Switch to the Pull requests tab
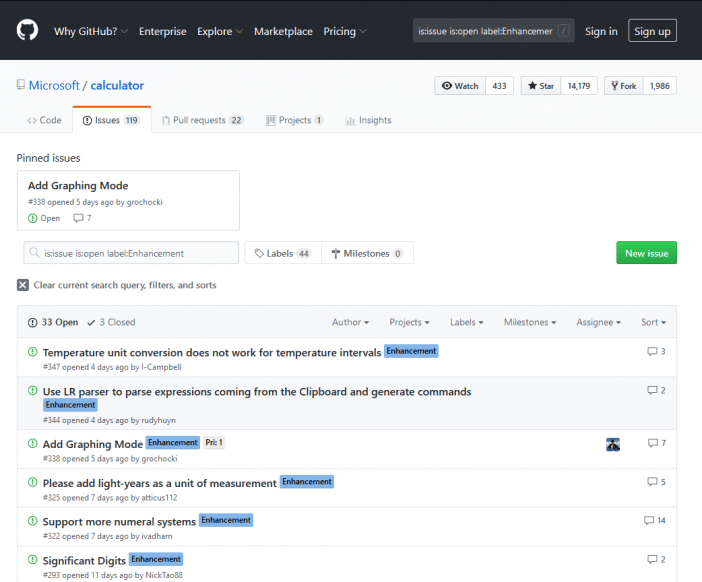 (x=202, y=120)
